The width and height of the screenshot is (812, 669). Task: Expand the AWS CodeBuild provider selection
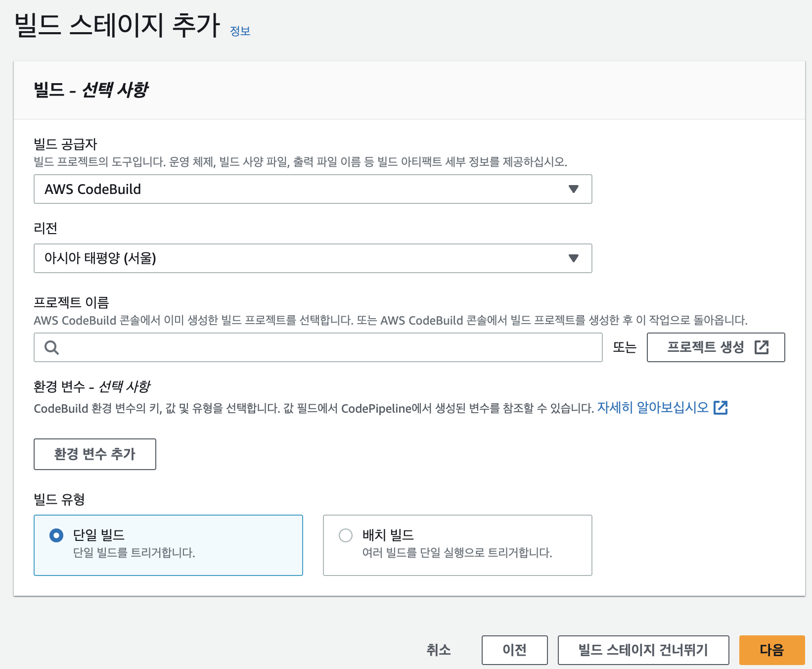(313, 189)
